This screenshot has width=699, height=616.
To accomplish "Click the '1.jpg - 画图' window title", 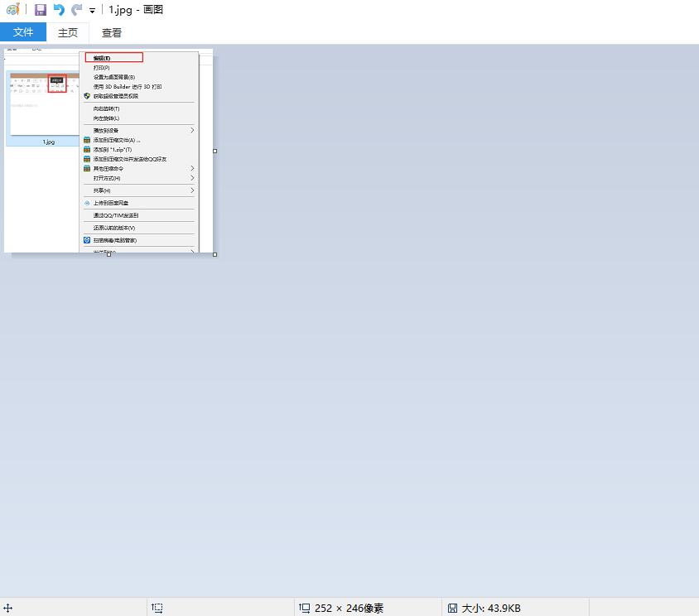I will pos(136,9).
